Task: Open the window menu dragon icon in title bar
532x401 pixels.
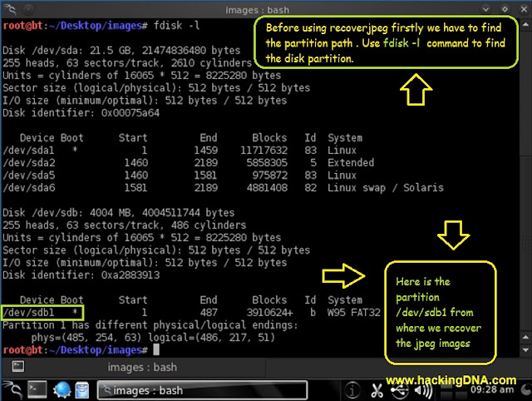Action: tap(10, 9)
